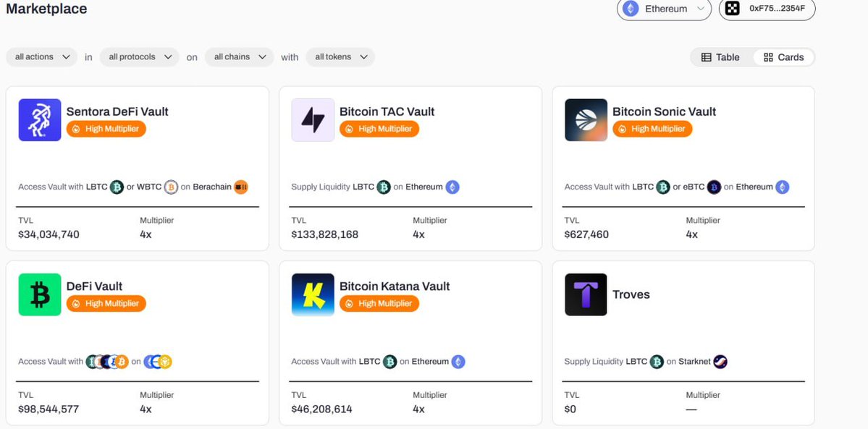Click the Starknet icon in Troves card

tap(720, 362)
